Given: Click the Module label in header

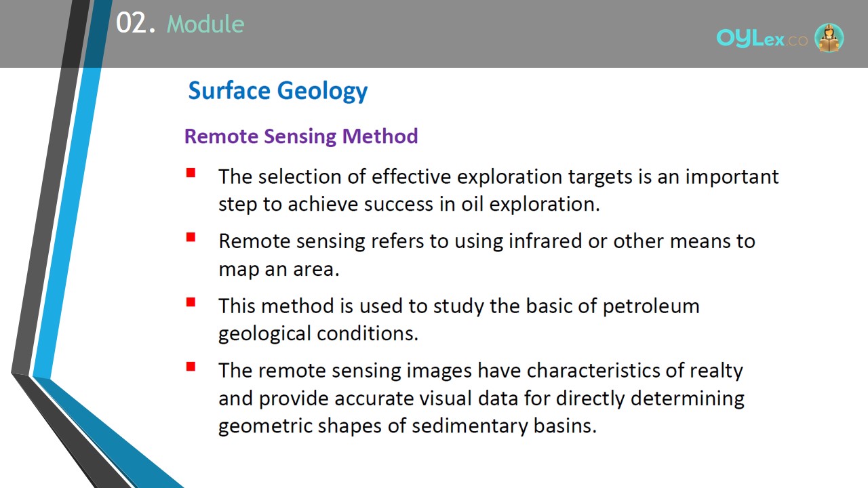Looking at the screenshot, I should [x=205, y=24].
